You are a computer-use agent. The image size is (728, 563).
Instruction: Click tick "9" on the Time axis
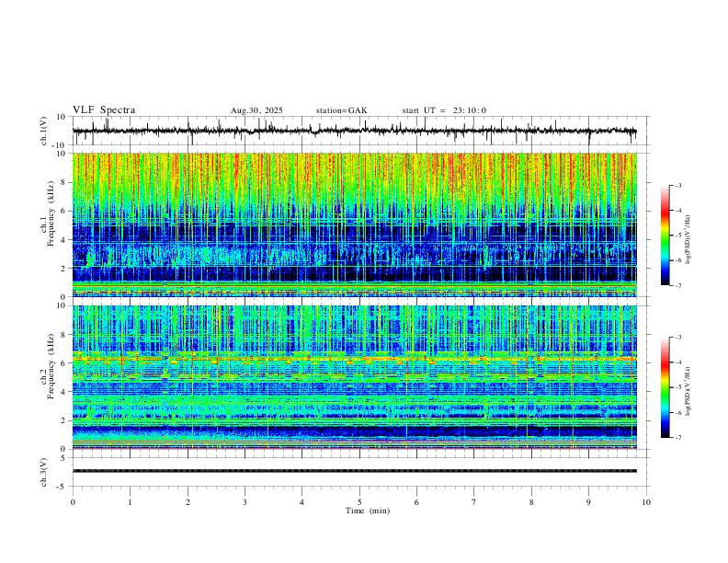click(588, 502)
